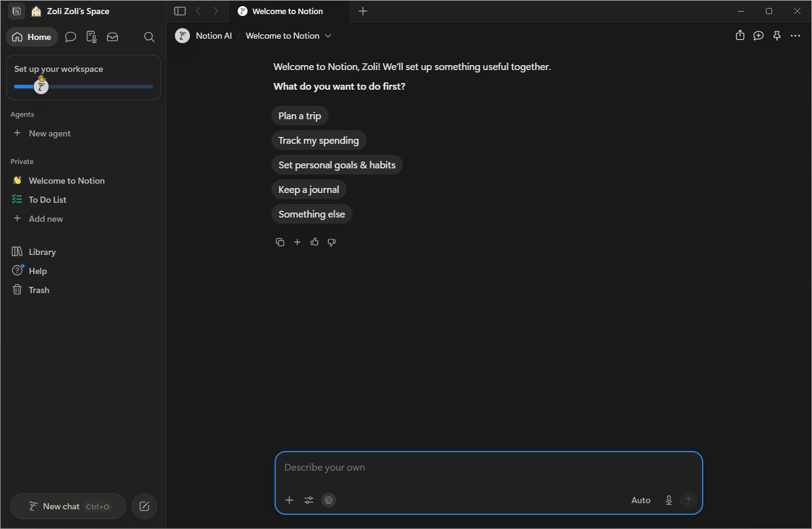The height and width of the screenshot is (529, 812).
Task: Click the Private section header
Action: click(22, 162)
